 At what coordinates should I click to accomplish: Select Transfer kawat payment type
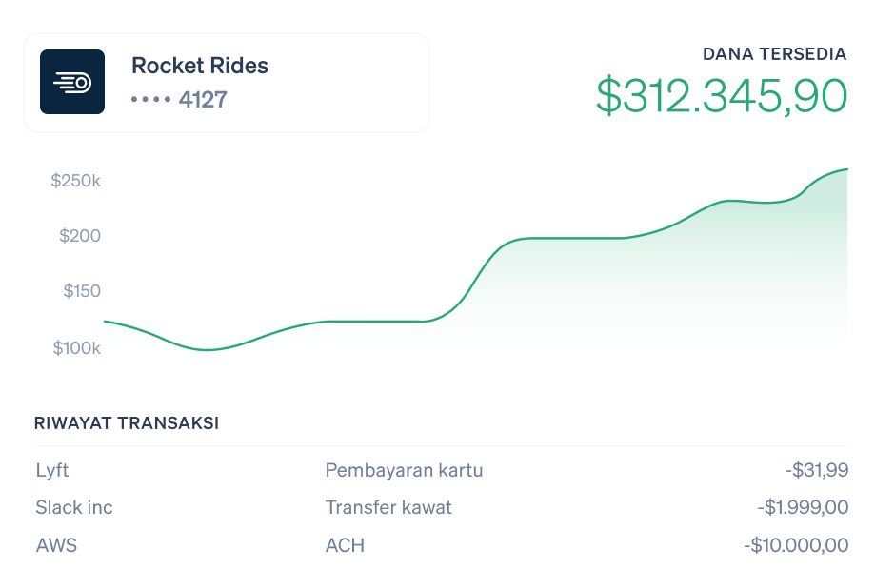point(388,507)
